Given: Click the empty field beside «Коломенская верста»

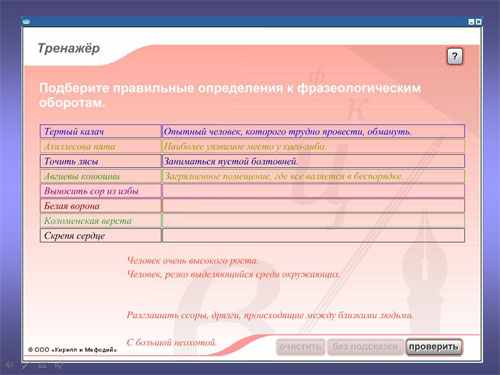Looking at the screenshot, I should pos(313,220).
